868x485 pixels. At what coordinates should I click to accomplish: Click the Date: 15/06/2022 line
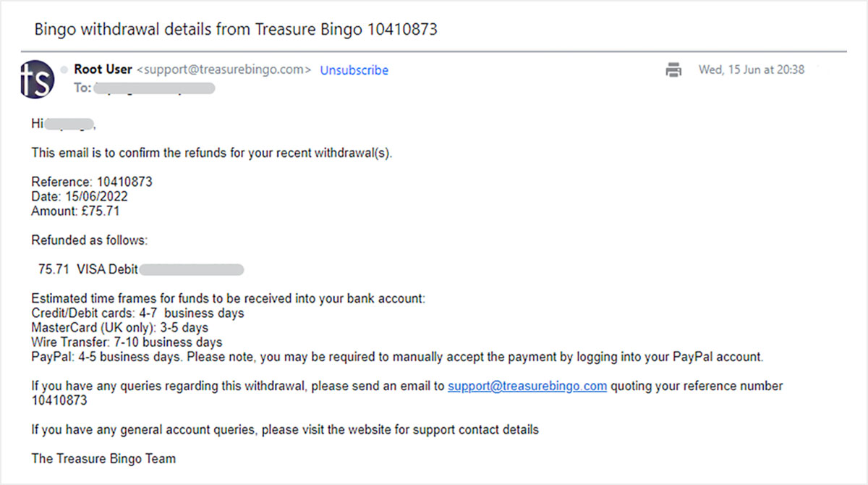(80, 197)
